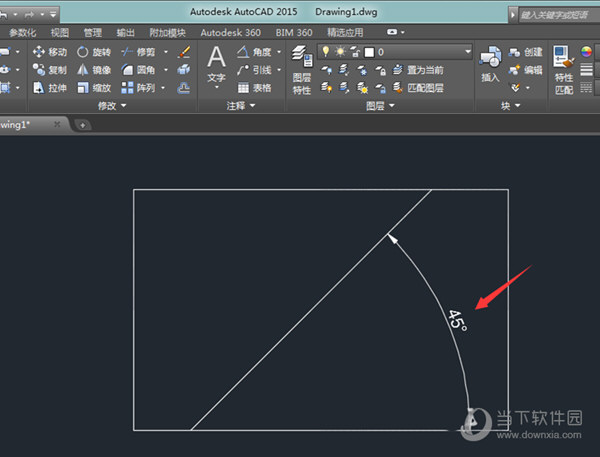Open the Leader (引线) dropdown arrow
Screen dimensions: 600x457
point(279,70)
